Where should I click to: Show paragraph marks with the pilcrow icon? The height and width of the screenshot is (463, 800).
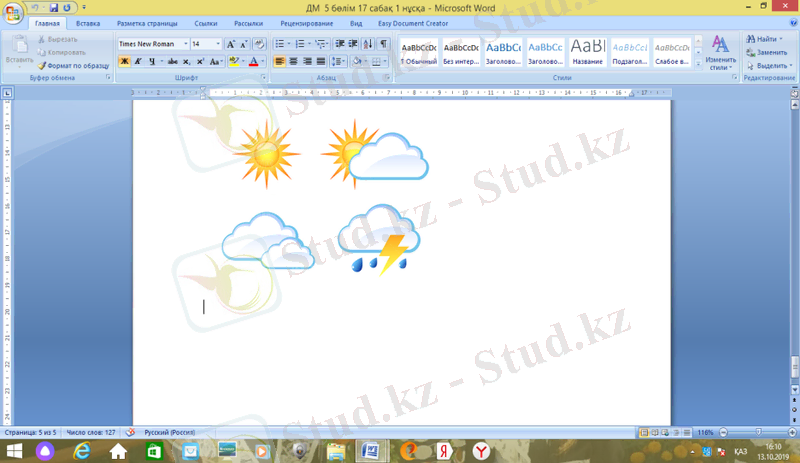tap(384, 44)
